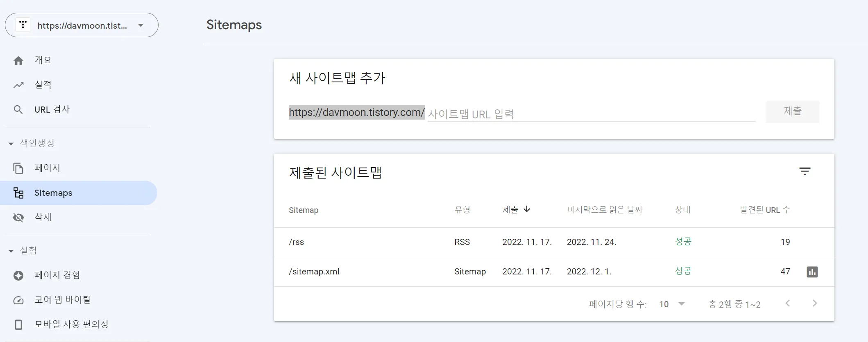Select the 실적 performance chart icon
This screenshot has width=868, height=342.
[x=18, y=84]
